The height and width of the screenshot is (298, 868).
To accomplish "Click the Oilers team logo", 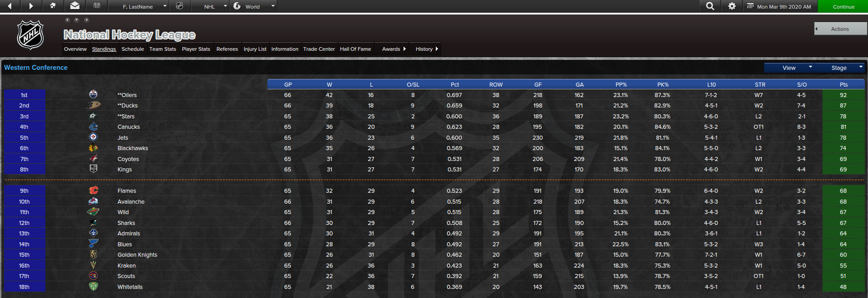I will (93, 94).
